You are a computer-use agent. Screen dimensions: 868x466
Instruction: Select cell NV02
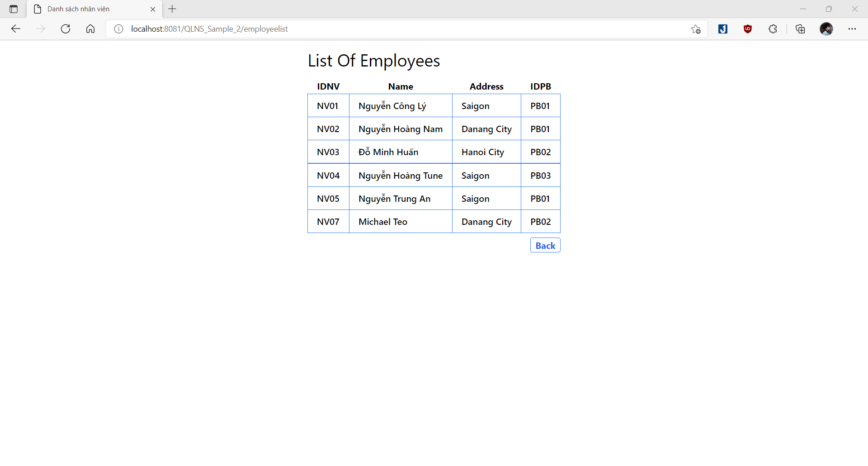[x=328, y=129]
